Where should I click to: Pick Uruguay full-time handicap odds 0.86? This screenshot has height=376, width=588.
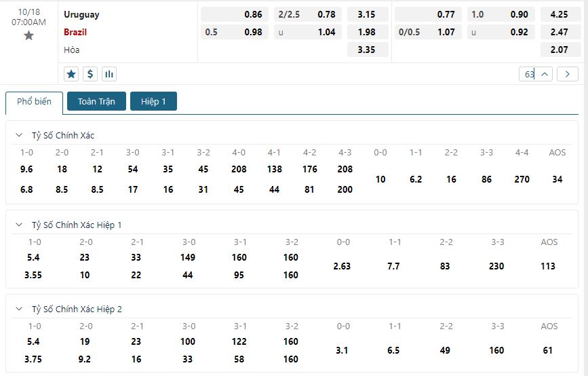(x=235, y=15)
